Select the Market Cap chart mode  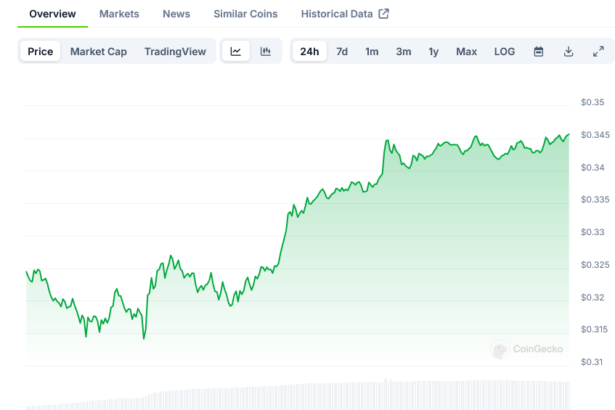coord(98,51)
